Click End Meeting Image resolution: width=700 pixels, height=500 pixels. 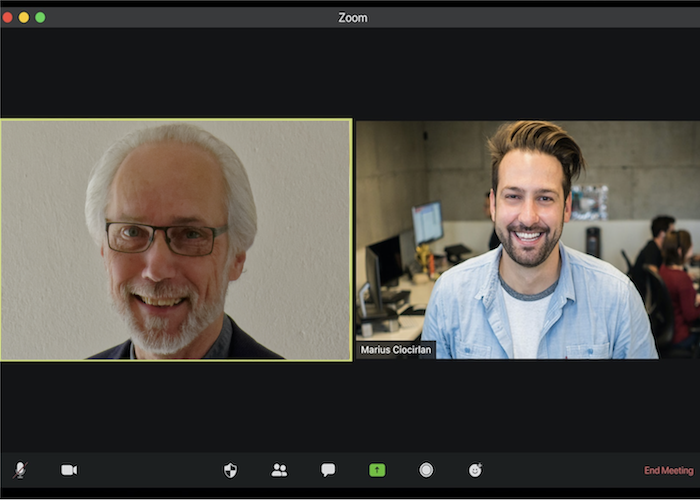coord(669,470)
